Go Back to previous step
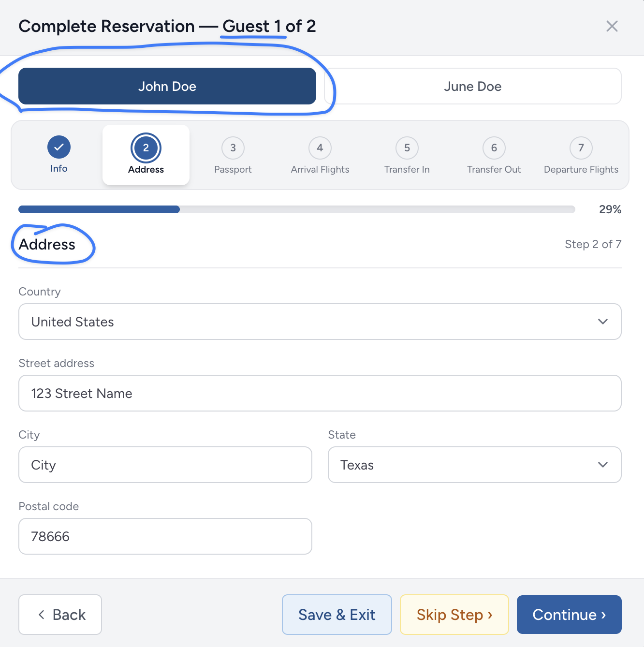This screenshot has height=647, width=644. (x=60, y=615)
